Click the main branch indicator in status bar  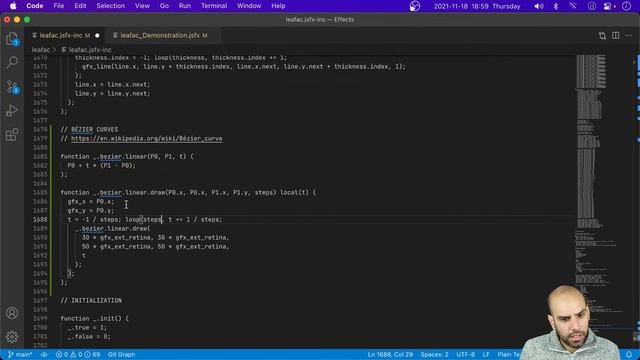pyautogui.click(x=20, y=354)
